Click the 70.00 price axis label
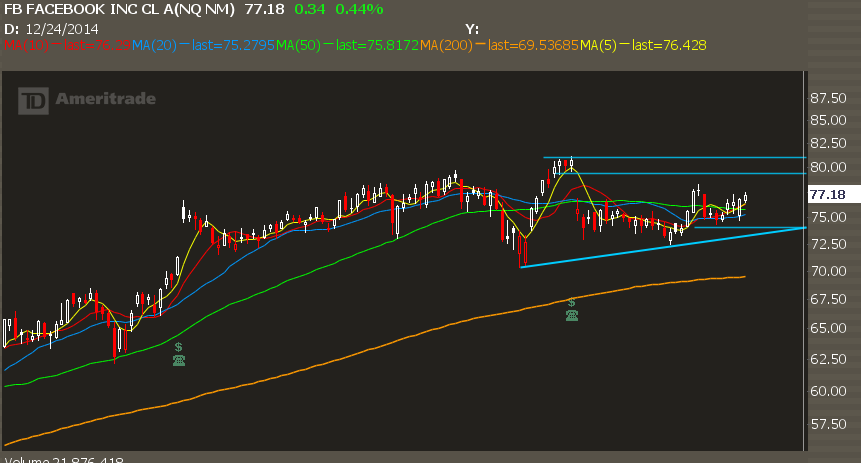Screen dimensions: 861x463 (x=830, y=270)
